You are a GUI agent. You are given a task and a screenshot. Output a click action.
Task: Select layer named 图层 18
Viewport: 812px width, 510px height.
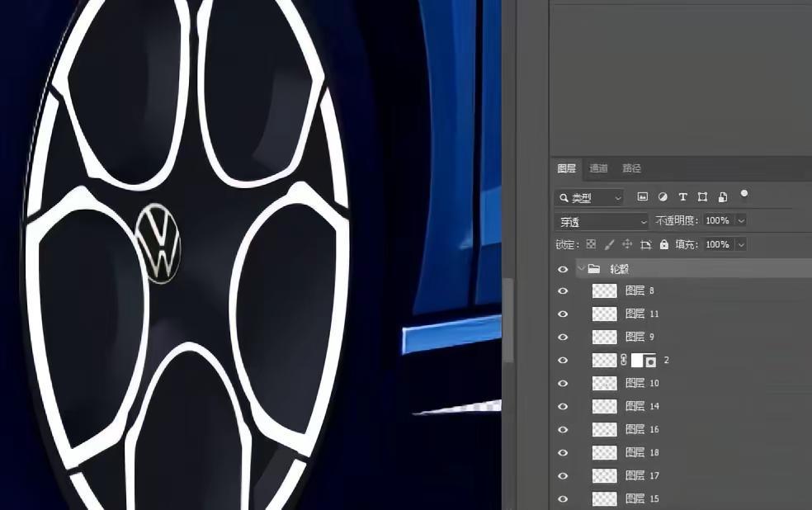pyautogui.click(x=642, y=452)
